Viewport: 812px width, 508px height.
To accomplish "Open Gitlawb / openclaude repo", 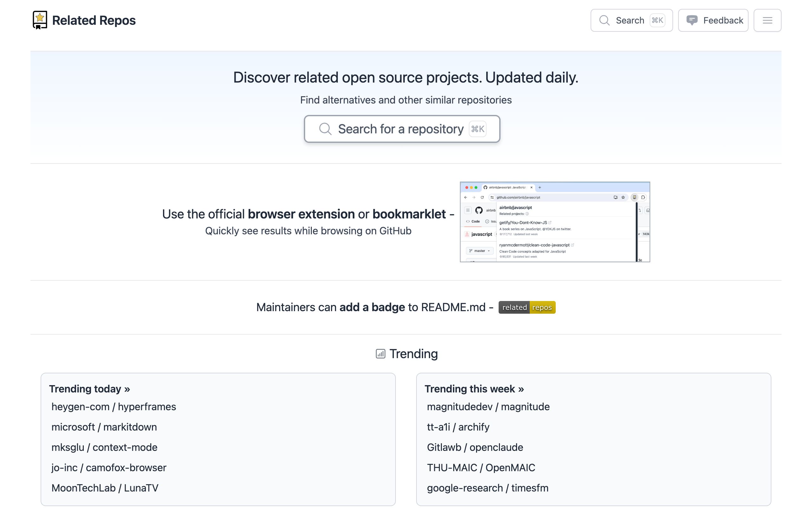I will click(x=475, y=447).
